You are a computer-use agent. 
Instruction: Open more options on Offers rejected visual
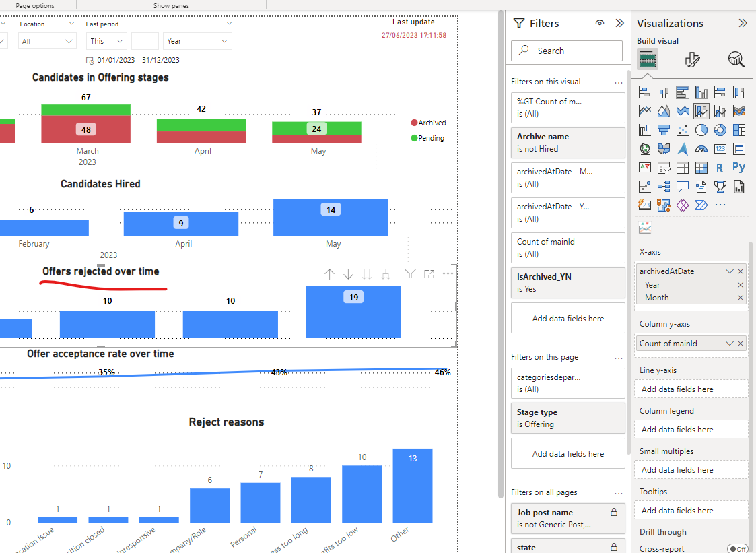point(448,273)
